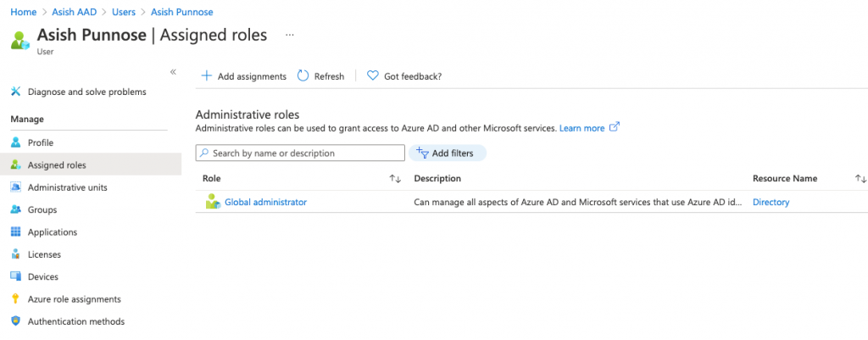Click the Manage section label
The image size is (868, 340).
[27, 119]
